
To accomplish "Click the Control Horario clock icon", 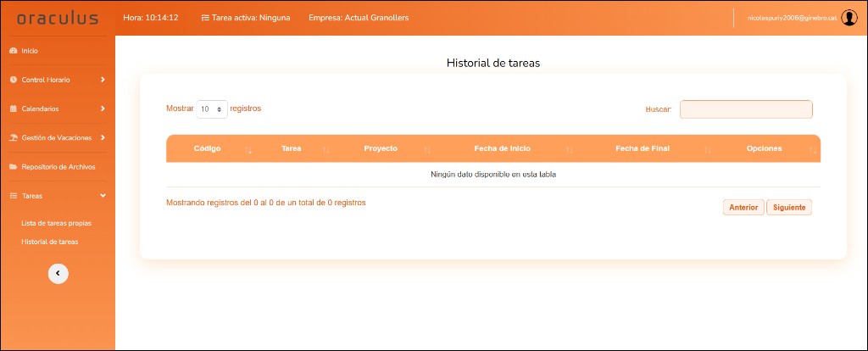I will 14,80.
